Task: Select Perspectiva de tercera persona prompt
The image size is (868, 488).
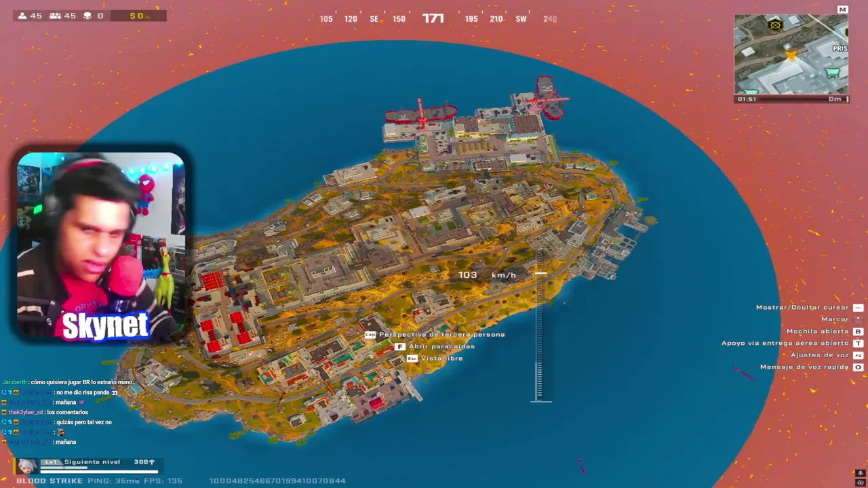Action: (435, 334)
